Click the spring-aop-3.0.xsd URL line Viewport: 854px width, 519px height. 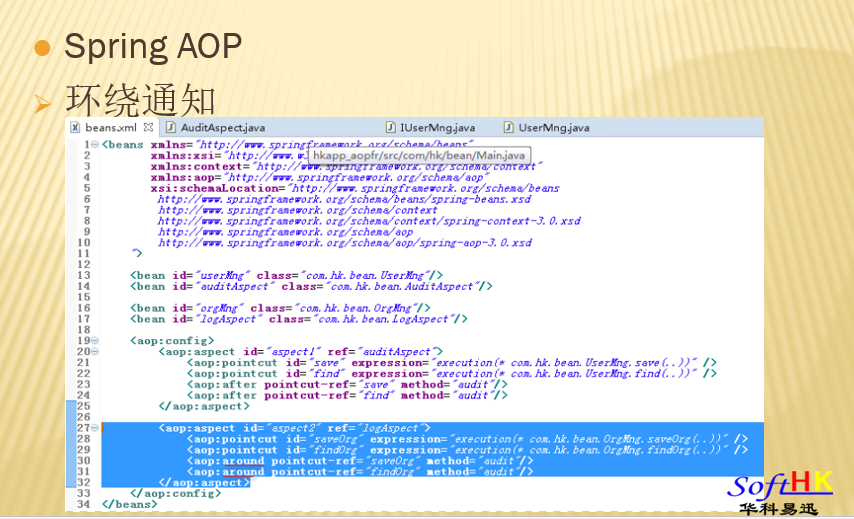(x=345, y=242)
